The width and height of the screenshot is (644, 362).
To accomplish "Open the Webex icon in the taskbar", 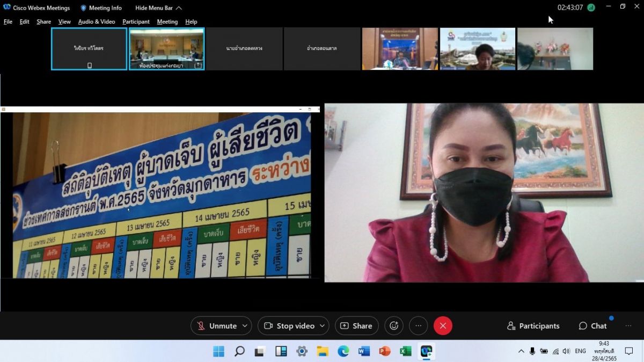I will point(427,351).
